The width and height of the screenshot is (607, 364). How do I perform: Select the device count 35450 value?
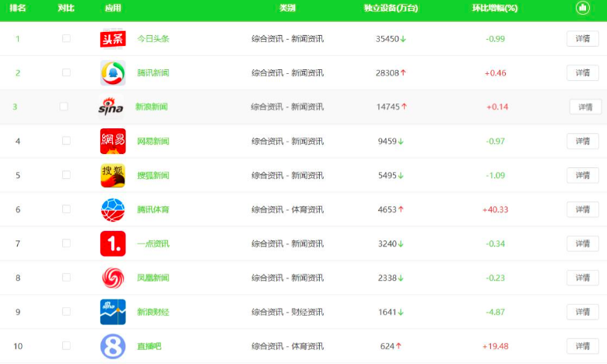point(387,39)
